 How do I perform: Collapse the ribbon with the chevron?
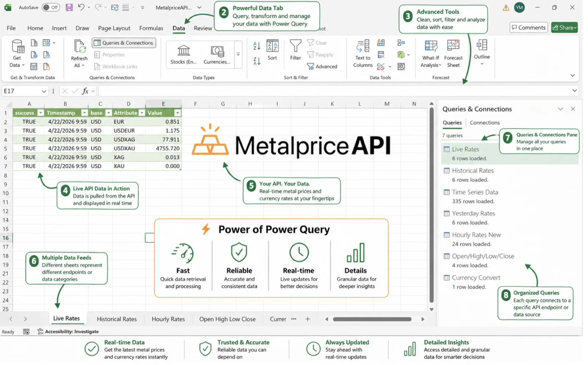573,75
